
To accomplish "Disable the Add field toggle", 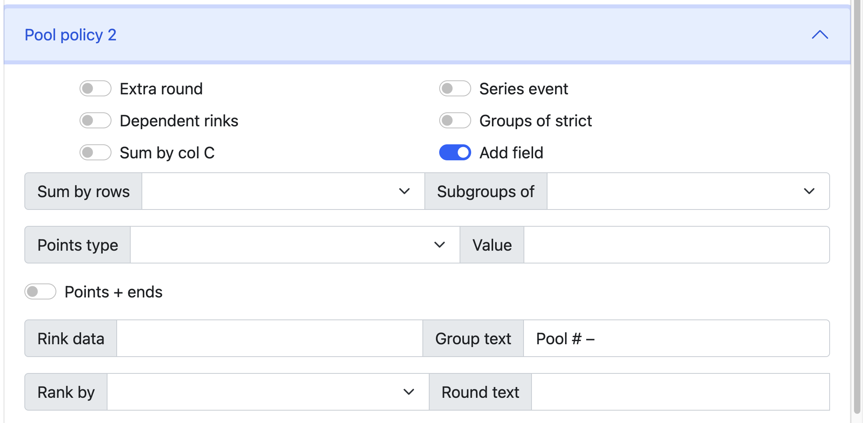I will [x=455, y=152].
